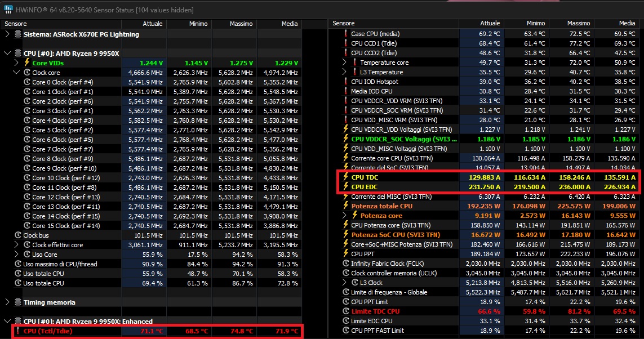Expand the L3 Clock row
The image size is (644, 339).
(344, 282)
